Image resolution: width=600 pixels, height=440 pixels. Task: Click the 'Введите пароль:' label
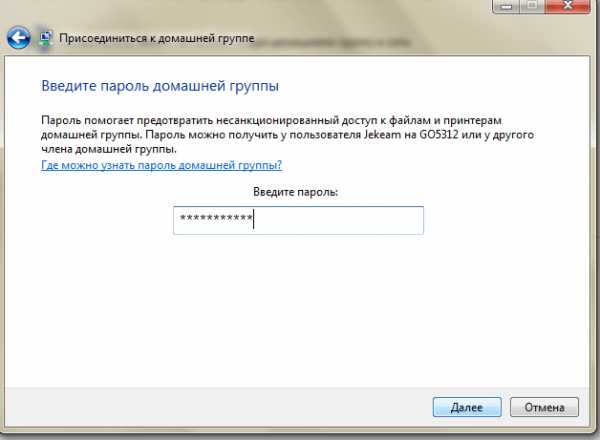tap(297, 191)
